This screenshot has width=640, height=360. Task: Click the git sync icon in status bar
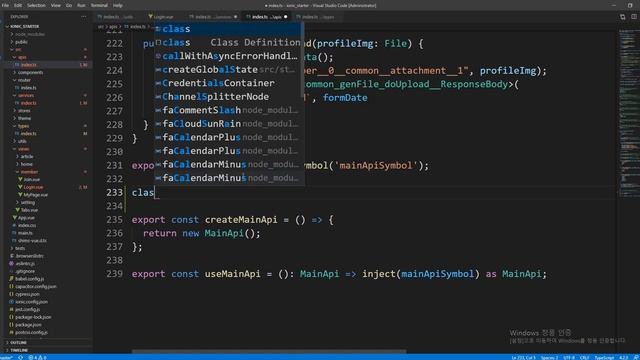pos(20,357)
